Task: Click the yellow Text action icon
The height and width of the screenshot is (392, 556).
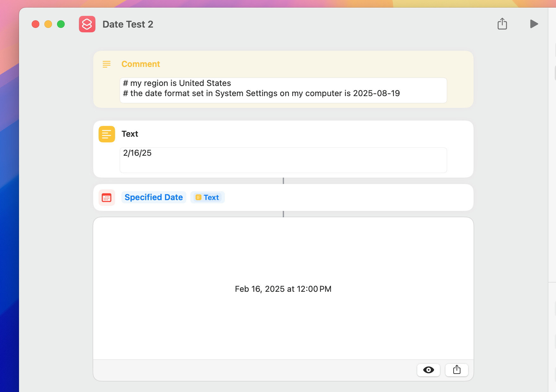Action: [107, 134]
